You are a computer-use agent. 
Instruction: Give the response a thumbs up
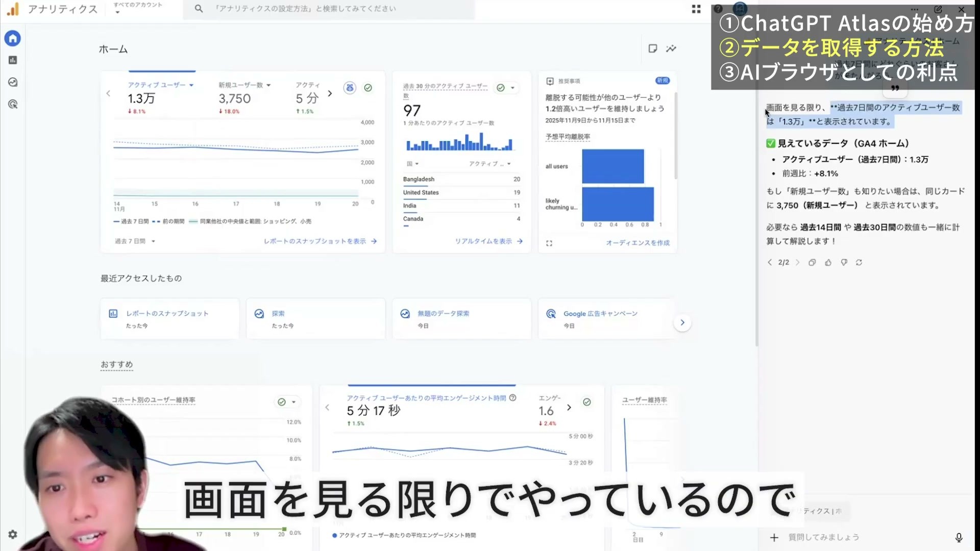tap(828, 262)
